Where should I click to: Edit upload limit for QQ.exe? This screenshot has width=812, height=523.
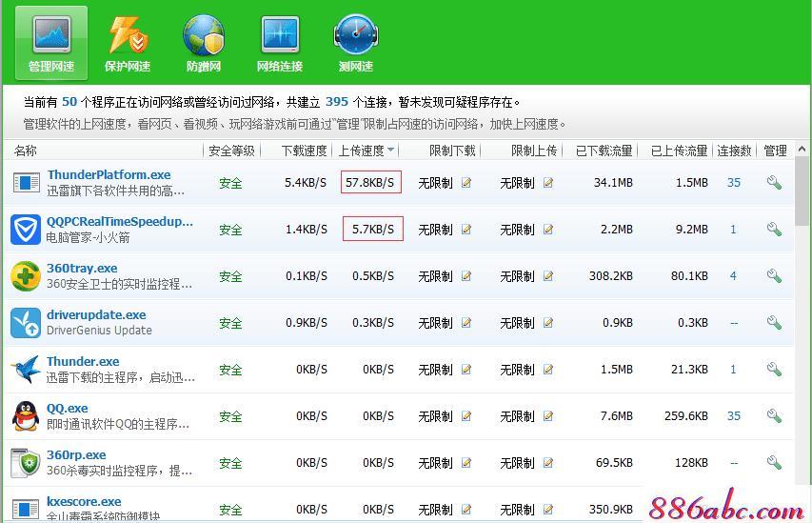(548, 415)
